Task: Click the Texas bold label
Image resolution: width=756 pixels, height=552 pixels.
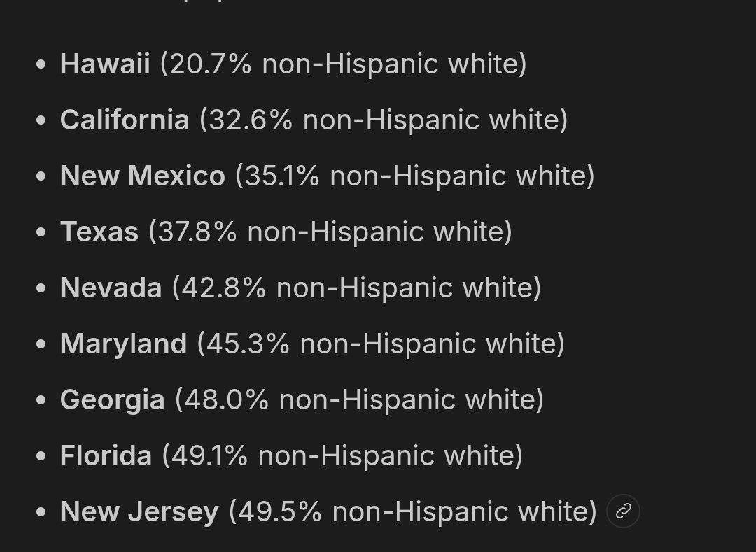Action: coord(99,232)
